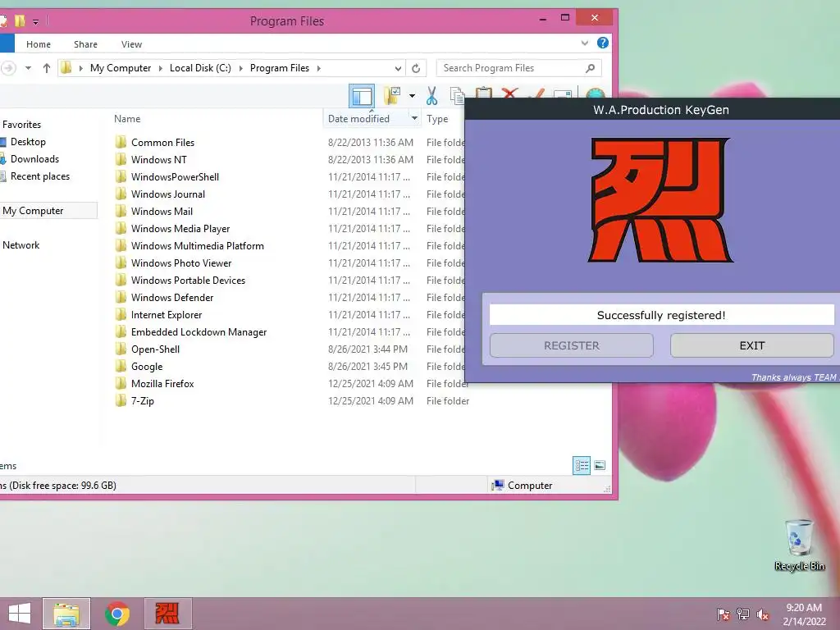Go up one level with arrow
This screenshot has height=630, width=840.
tap(47, 68)
